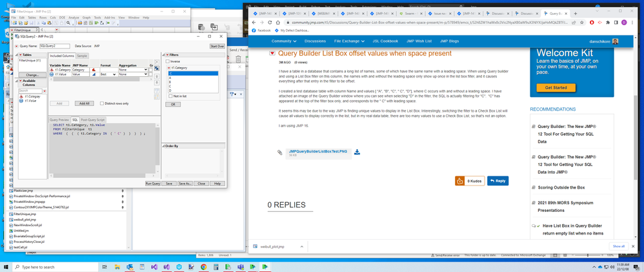Click Show all downloads in Chrome
Screen dimensions: 644x272
pos(619,247)
